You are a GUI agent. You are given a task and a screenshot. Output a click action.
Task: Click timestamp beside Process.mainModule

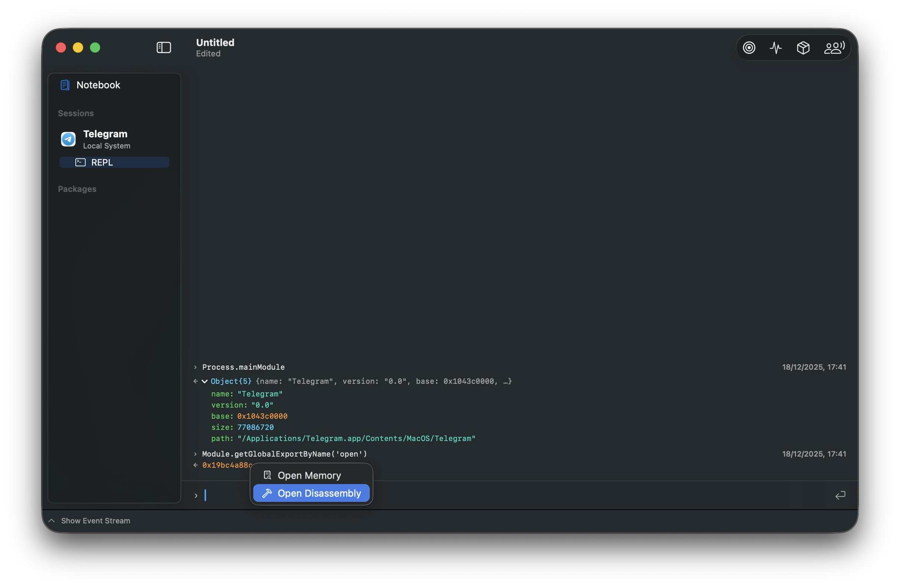[814, 367]
